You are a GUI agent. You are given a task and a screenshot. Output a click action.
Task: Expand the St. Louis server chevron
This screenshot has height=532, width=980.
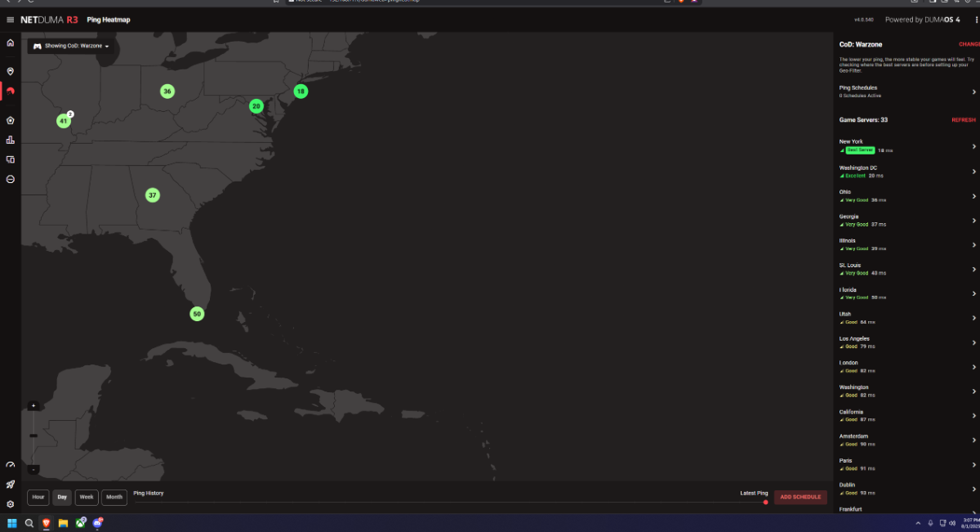click(973, 269)
